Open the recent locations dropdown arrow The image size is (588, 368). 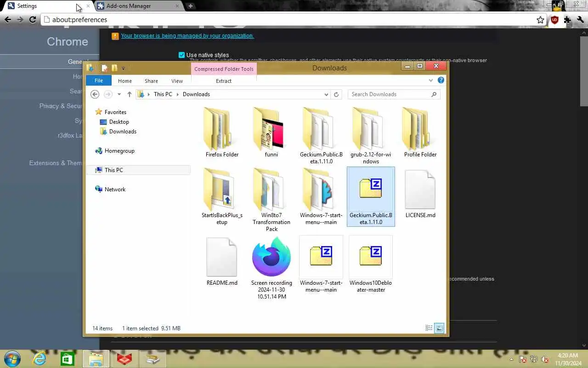(x=119, y=94)
